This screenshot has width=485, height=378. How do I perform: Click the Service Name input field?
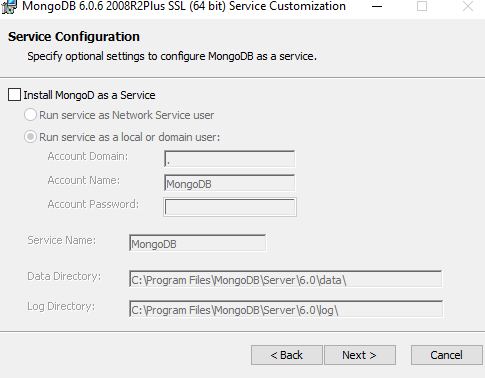pos(198,243)
